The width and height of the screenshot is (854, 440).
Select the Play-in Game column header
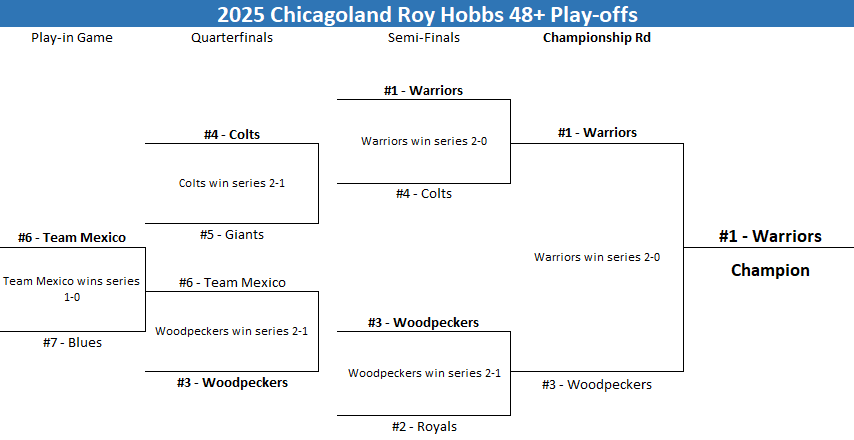pos(72,38)
